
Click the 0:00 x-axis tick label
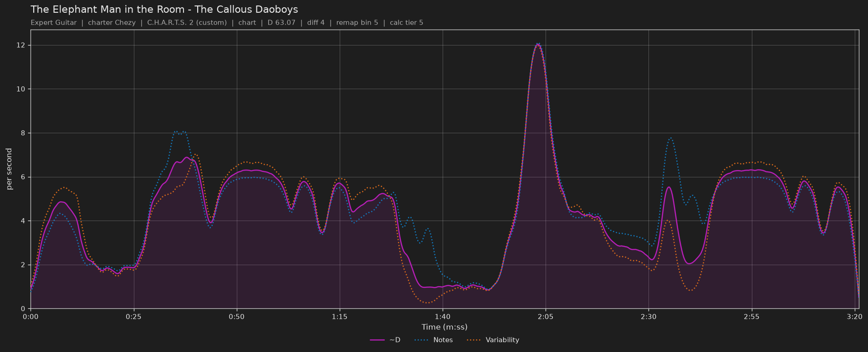tap(31, 317)
